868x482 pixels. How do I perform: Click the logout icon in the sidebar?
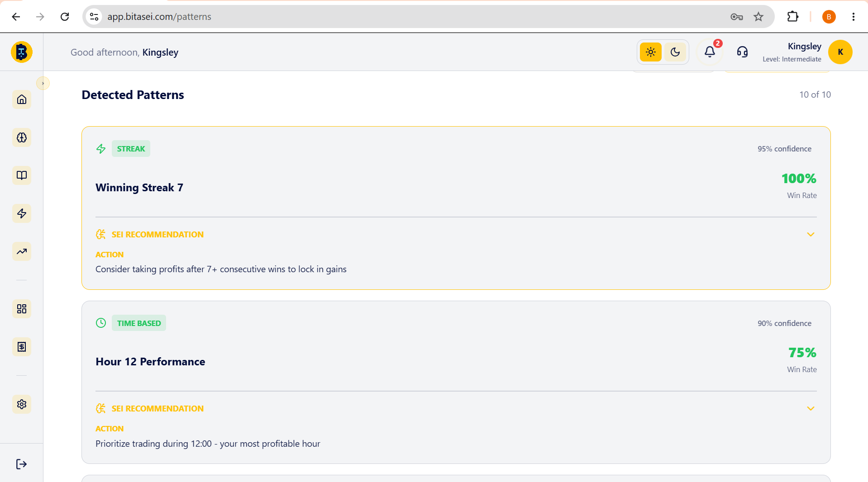(21, 464)
